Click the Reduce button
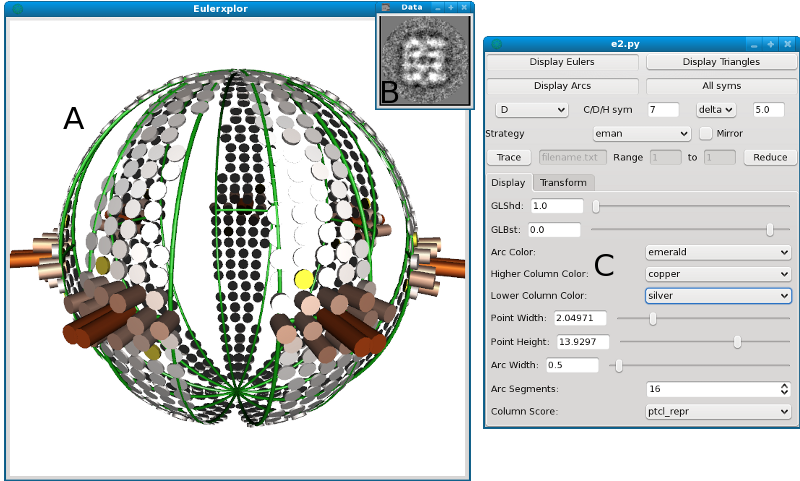The image size is (800, 481). tap(770, 157)
